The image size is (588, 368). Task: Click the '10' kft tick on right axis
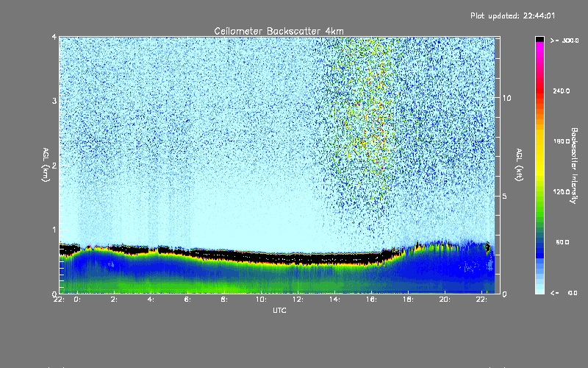click(506, 98)
